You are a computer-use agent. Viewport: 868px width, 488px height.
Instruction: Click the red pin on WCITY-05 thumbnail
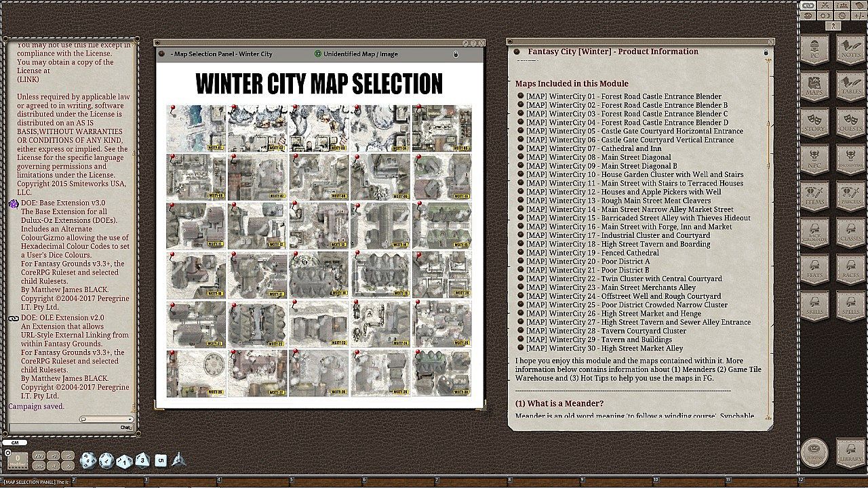(x=418, y=108)
